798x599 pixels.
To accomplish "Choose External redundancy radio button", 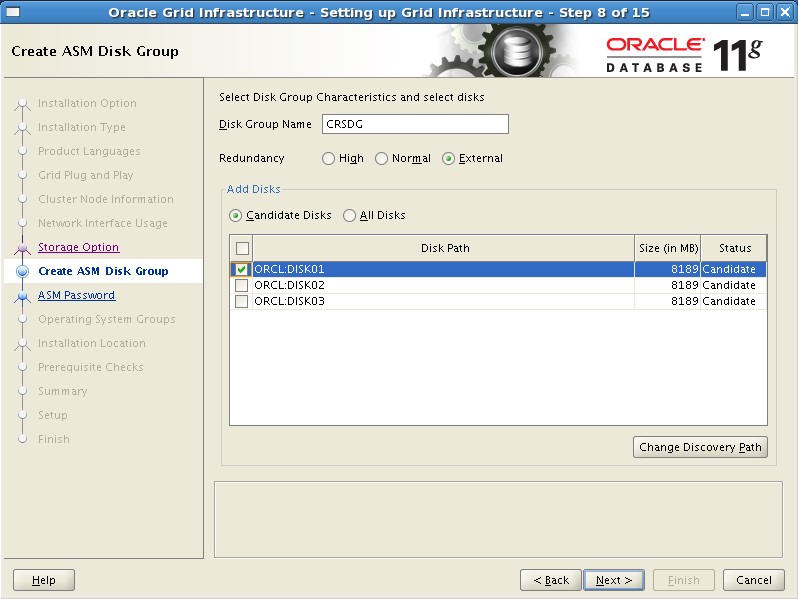I will click(448, 159).
